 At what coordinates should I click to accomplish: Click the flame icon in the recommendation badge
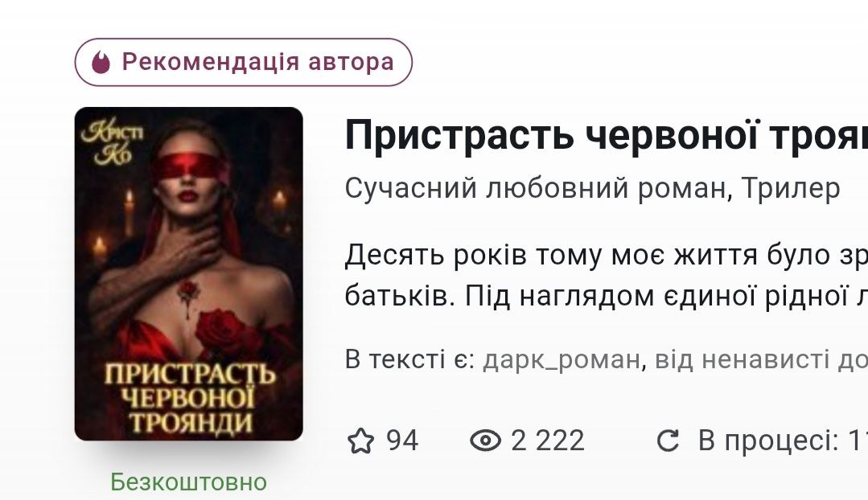click(x=101, y=62)
